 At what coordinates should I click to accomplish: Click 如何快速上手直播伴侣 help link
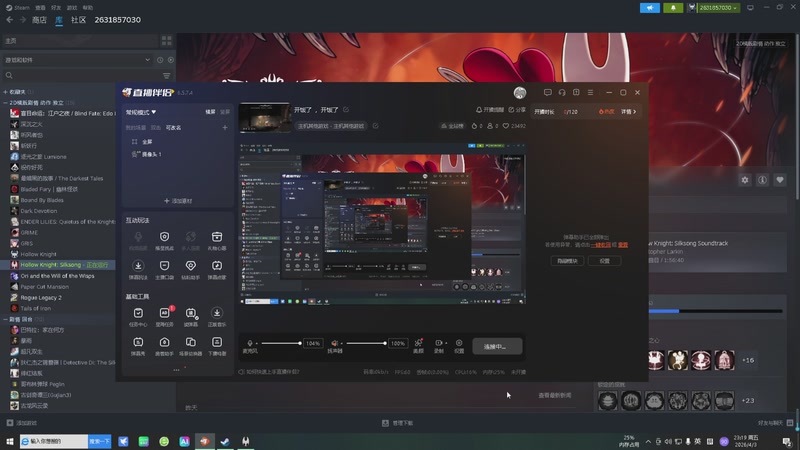(269, 372)
